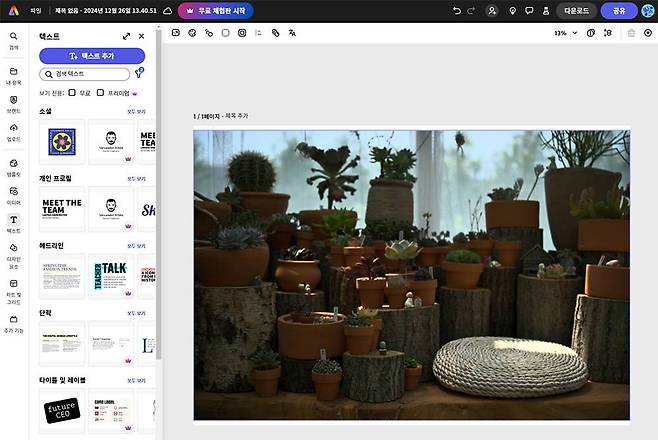Image resolution: width=658 pixels, height=440 pixels.
Task: Click the Adobe Express home logo
Action: pos(14,10)
